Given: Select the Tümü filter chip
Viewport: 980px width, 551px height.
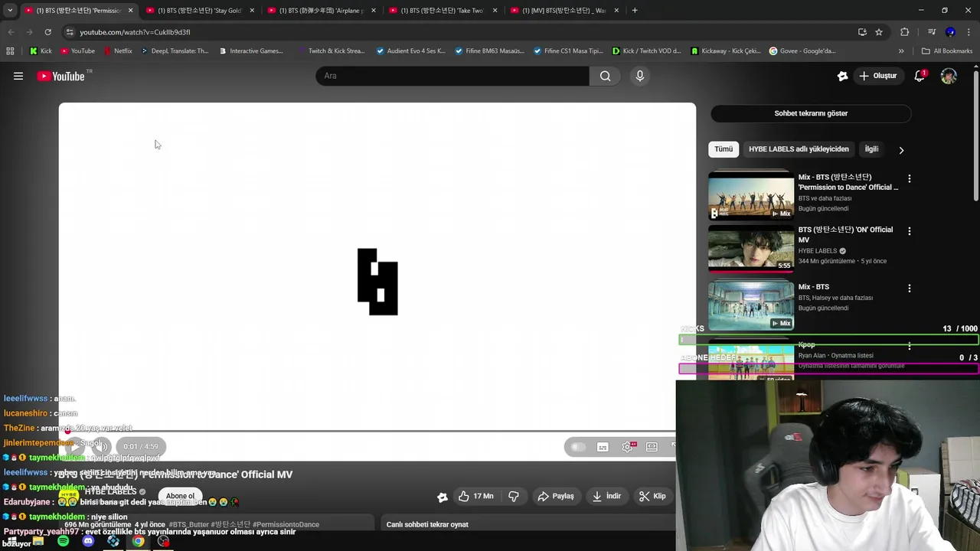Looking at the screenshot, I should 724,149.
